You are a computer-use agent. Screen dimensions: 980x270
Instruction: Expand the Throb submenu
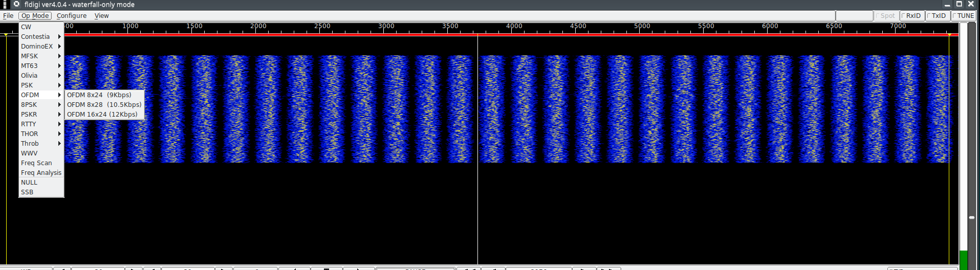click(x=41, y=144)
